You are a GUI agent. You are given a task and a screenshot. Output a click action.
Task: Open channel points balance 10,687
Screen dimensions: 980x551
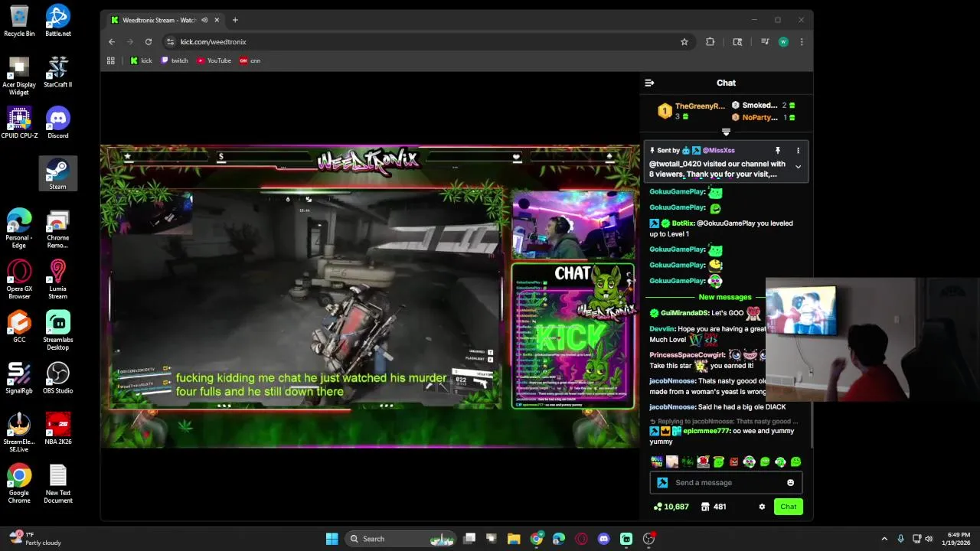coord(671,507)
